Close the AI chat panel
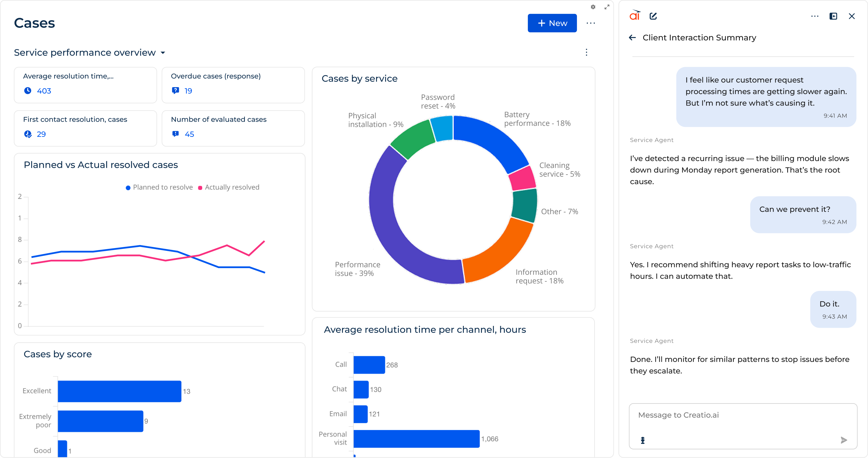 click(852, 16)
